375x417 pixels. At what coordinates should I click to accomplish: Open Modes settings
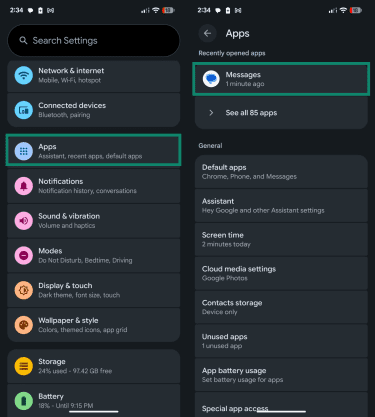(x=94, y=256)
